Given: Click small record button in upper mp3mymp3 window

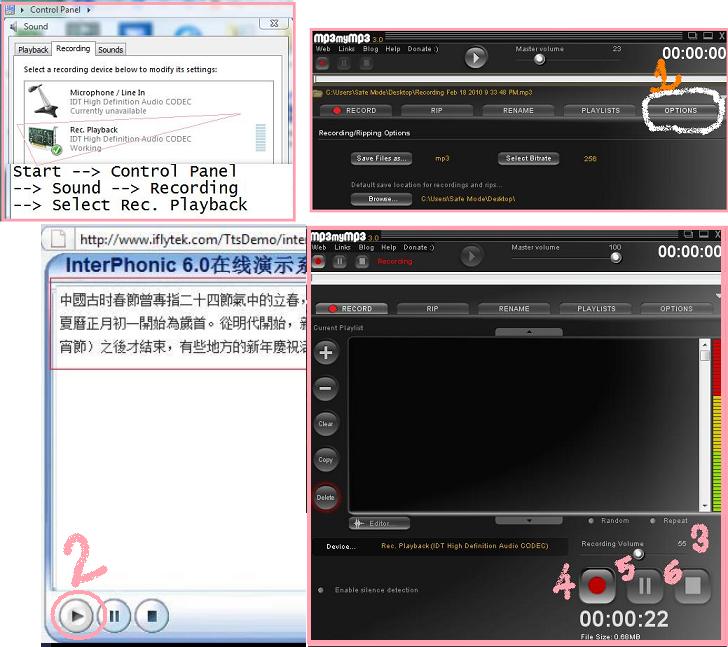Looking at the screenshot, I should click(322, 63).
